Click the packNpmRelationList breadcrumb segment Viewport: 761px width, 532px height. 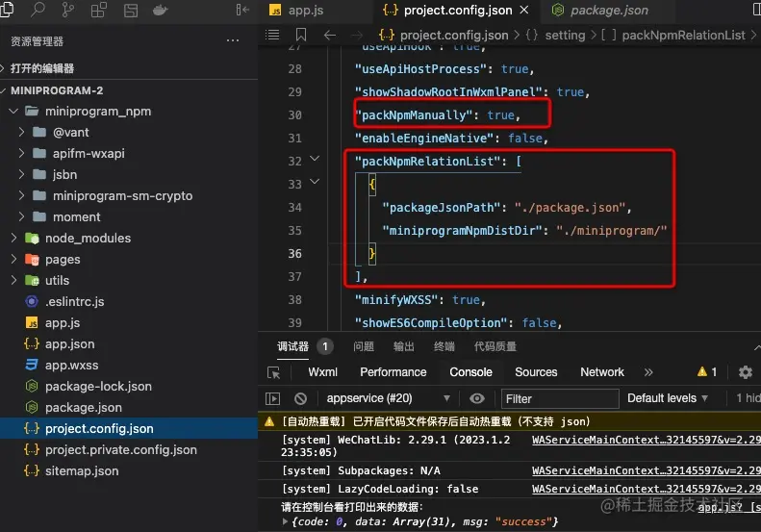pyautogui.click(x=683, y=35)
